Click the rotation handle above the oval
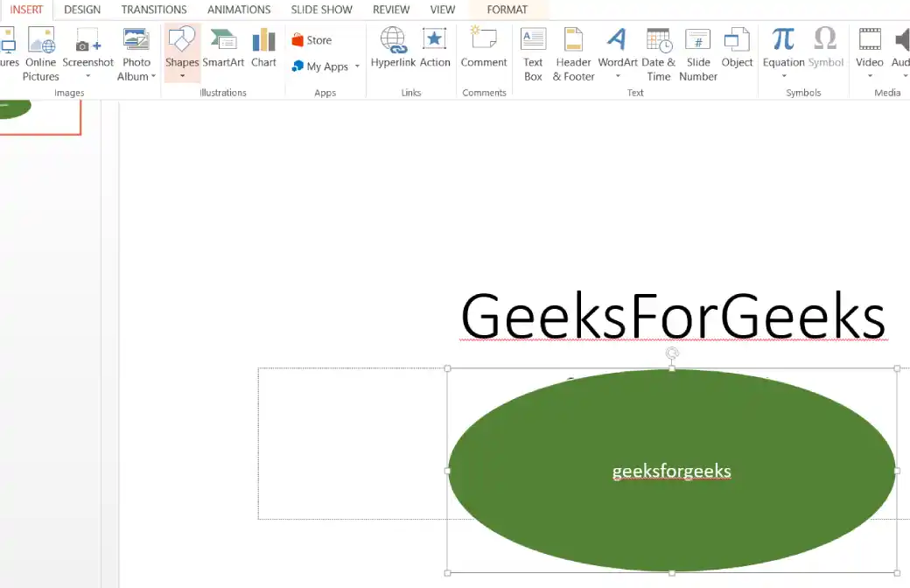 pos(672,353)
